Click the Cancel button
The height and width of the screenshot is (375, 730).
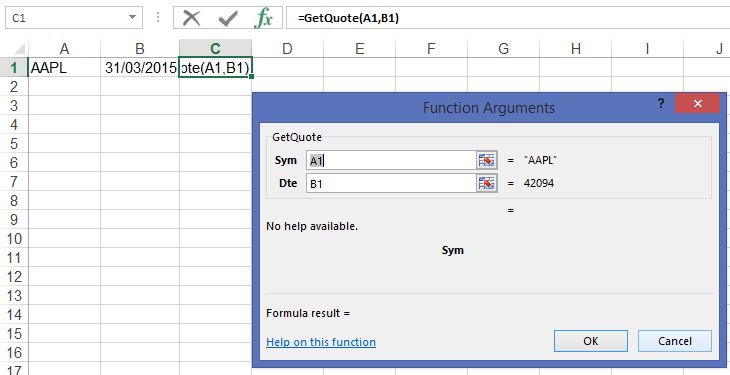[x=675, y=341]
